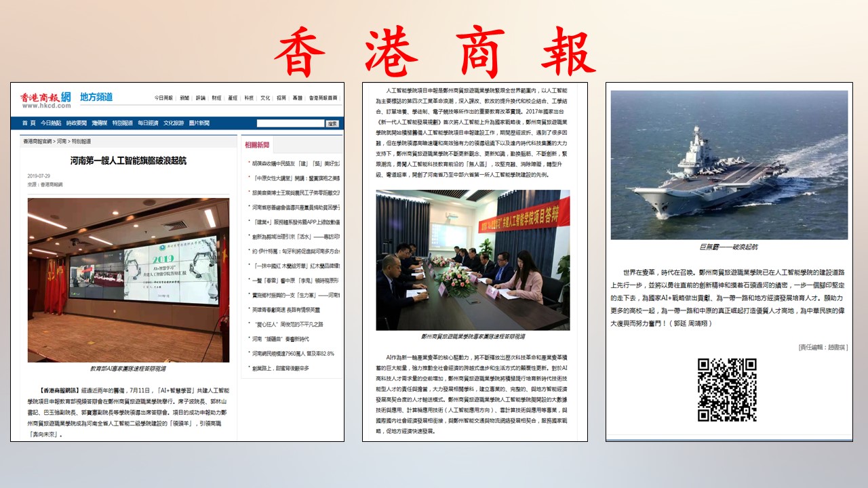Image resolution: width=868 pixels, height=488 pixels.
Task: Click 香港商報官網 in the breadcrumb
Action: point(37,142)
